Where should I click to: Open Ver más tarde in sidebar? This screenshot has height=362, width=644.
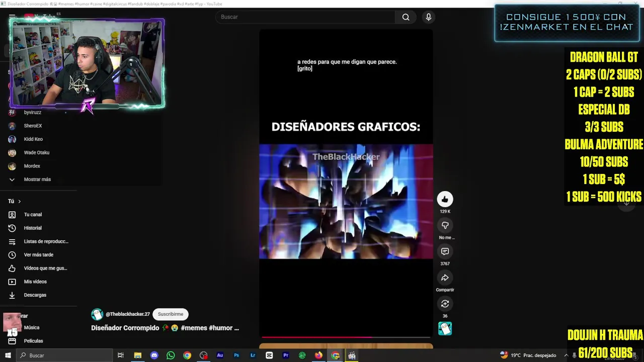[x=38, y=255]
